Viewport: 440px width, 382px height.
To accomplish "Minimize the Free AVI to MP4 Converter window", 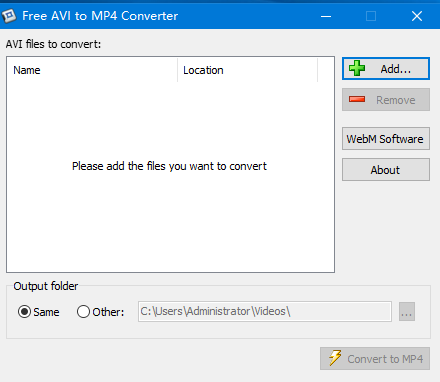I will click(326, 16).
